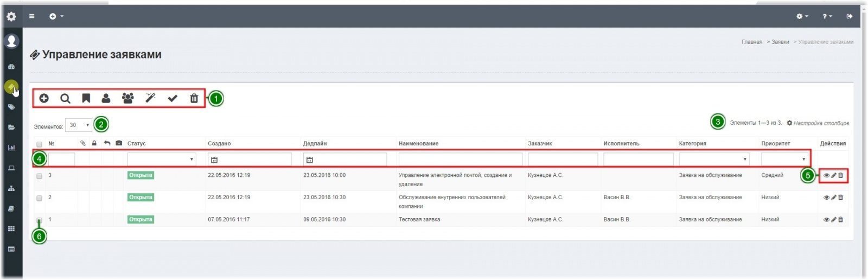
Task: Click the Исполнитель filter text field
Action: (x=639, y=159)
